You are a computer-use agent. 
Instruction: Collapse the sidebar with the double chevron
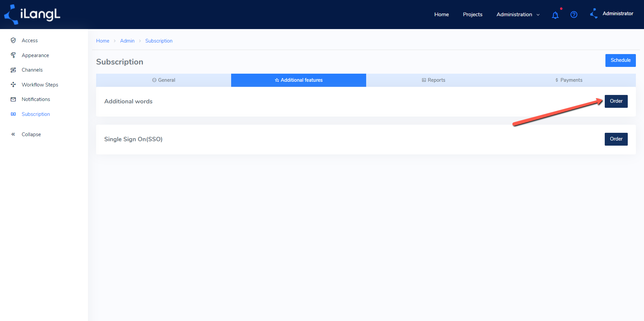(13, 134)
